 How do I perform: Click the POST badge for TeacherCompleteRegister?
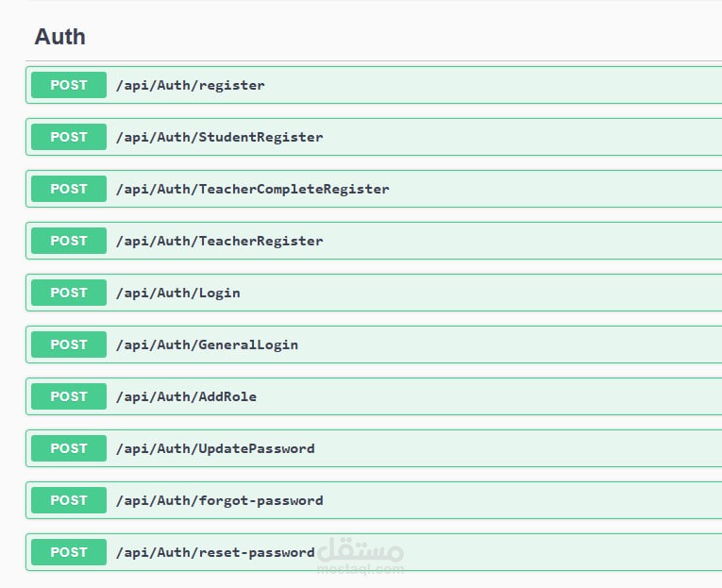pos(69,189)
